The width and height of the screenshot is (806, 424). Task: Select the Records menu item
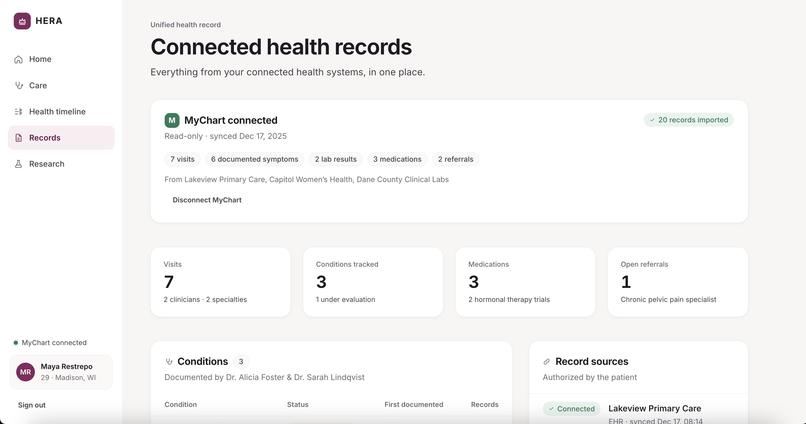tap(61, 138)
